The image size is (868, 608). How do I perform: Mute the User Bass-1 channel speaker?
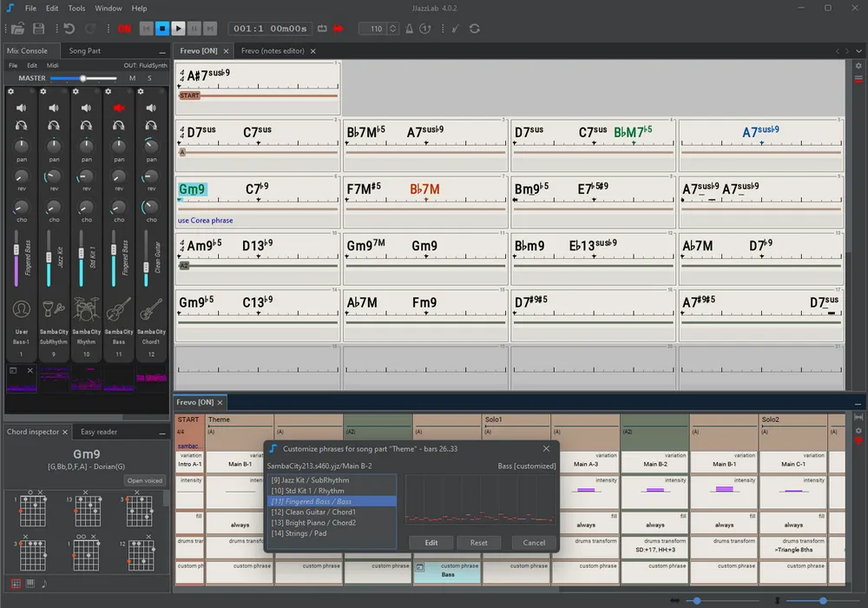click(21, 108)
